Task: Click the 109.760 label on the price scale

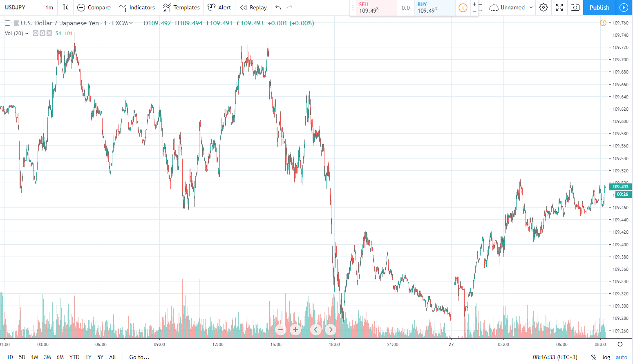Action: coord(620,23)
